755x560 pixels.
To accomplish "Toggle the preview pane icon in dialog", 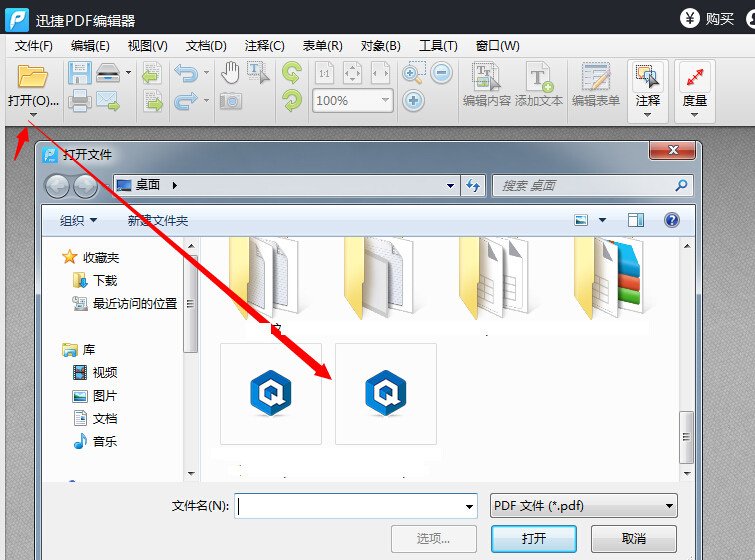I will (636, 220).
